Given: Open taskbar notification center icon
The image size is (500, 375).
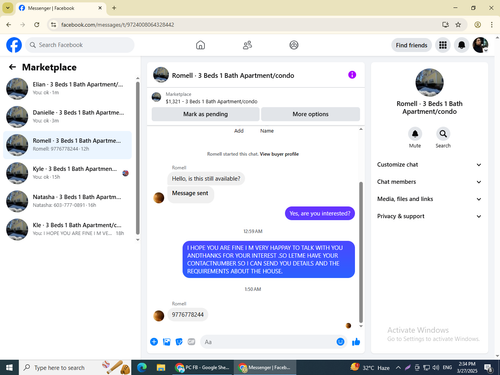Looking at the screenshot, I should coord(489,368).
